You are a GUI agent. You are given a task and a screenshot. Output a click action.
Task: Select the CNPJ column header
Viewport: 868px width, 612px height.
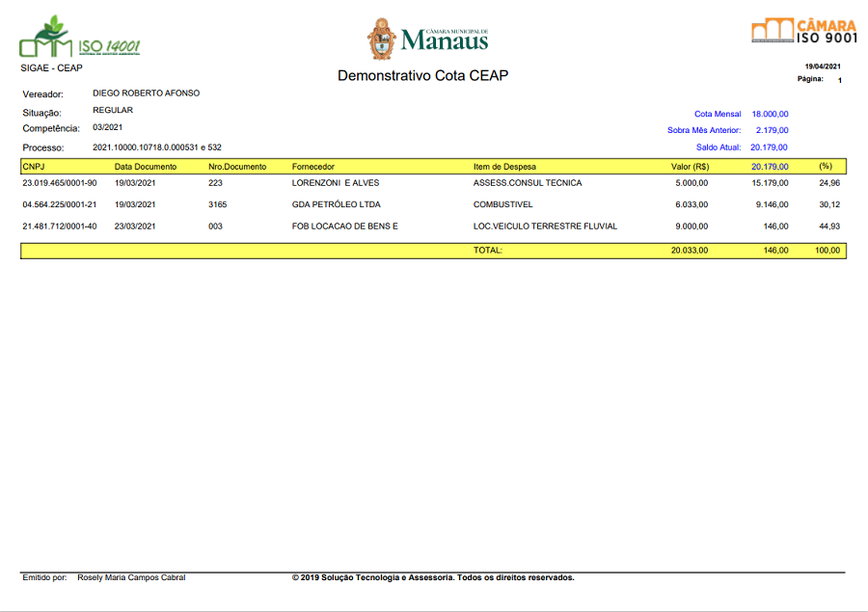point(33,167)
